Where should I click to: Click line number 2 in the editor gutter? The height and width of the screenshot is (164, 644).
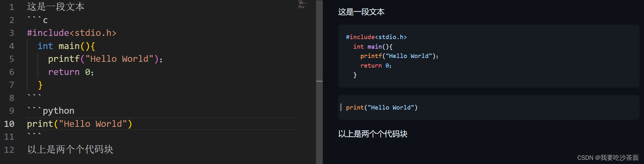[12, 20]
